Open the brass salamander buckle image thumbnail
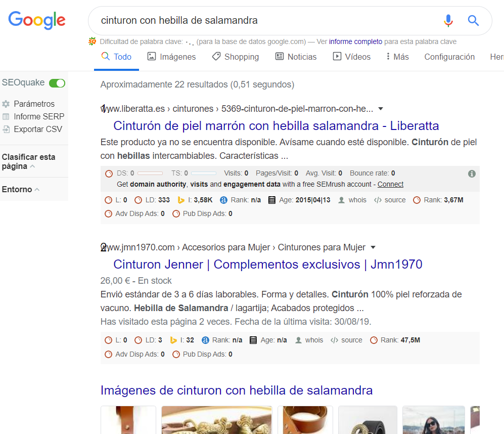 tap(217, 420)
